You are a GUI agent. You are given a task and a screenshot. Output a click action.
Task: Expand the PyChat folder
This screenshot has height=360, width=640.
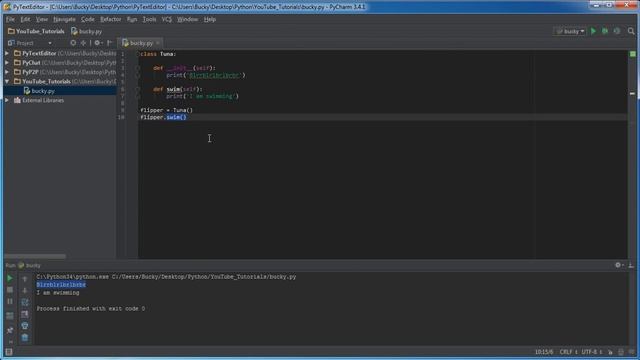7,63
